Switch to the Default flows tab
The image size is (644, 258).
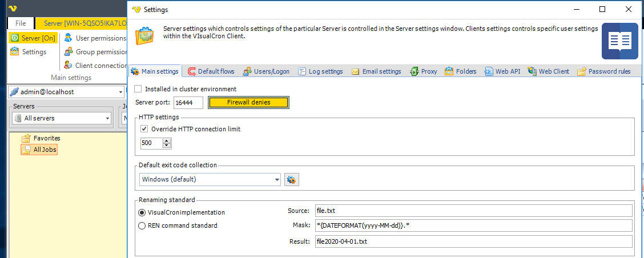point(211,71)
